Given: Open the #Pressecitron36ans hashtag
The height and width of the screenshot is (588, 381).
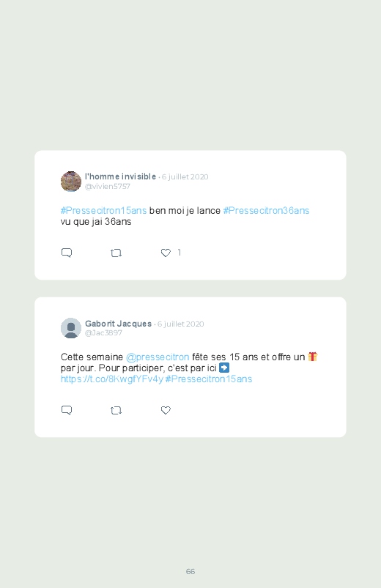Looking at the screenshot, I should tap(266, 211).
